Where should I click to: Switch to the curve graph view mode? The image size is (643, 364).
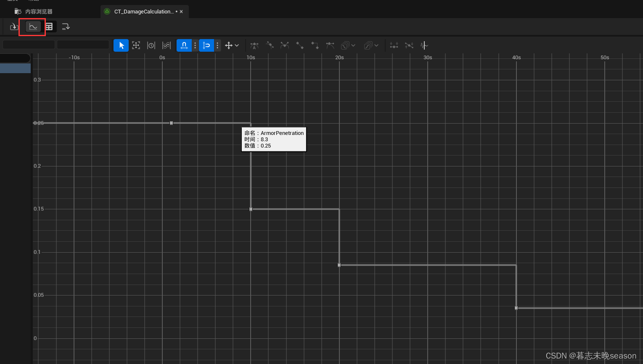(x=32, y=26)
